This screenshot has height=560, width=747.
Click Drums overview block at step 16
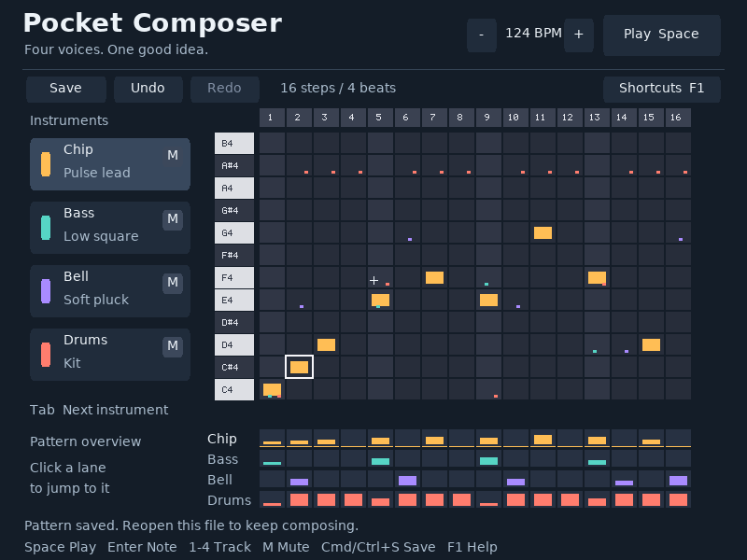coord(678,499)
